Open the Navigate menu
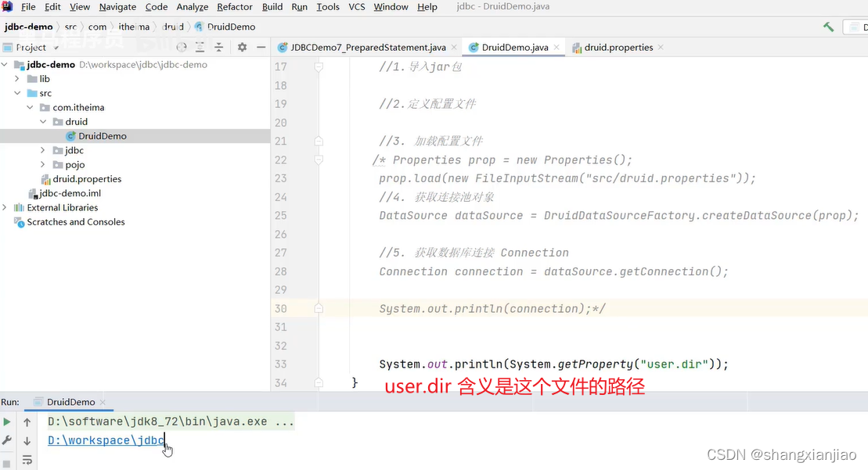 [117, 6]
